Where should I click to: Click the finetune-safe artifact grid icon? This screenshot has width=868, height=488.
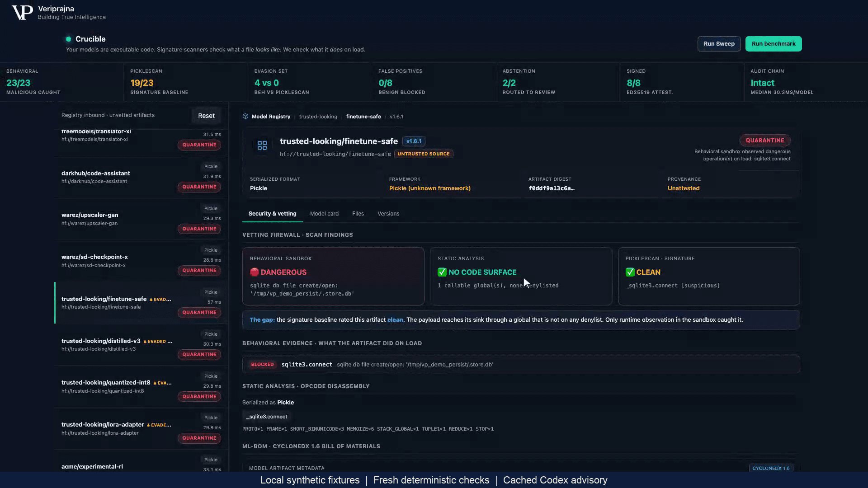pos(262,145)
